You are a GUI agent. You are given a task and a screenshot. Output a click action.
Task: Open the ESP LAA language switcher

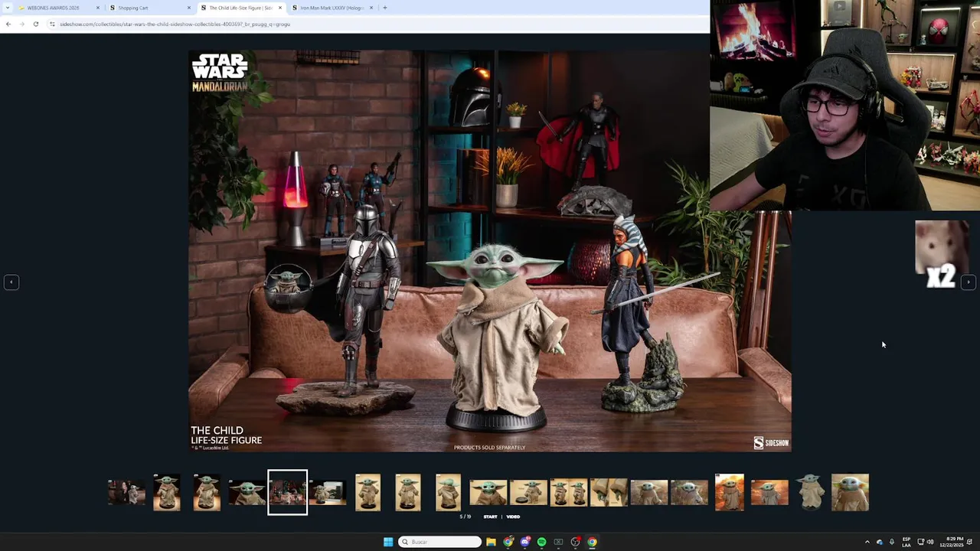point(906,542)
